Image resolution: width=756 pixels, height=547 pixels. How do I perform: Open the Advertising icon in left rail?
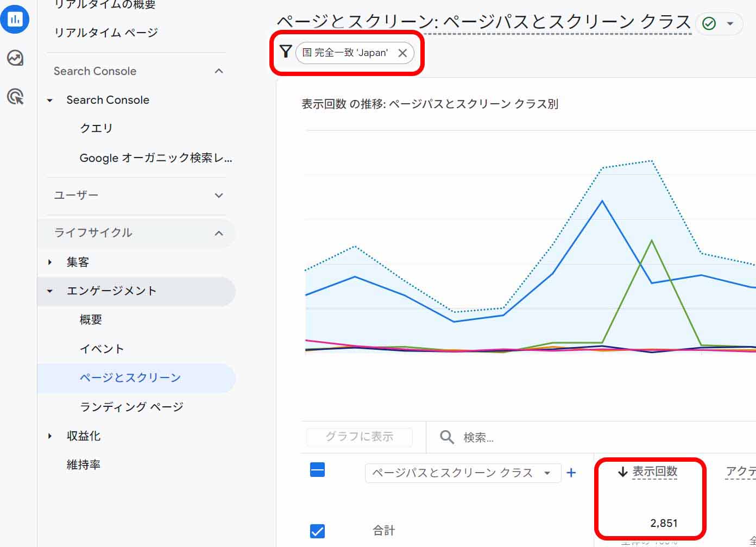coord(15,97)
